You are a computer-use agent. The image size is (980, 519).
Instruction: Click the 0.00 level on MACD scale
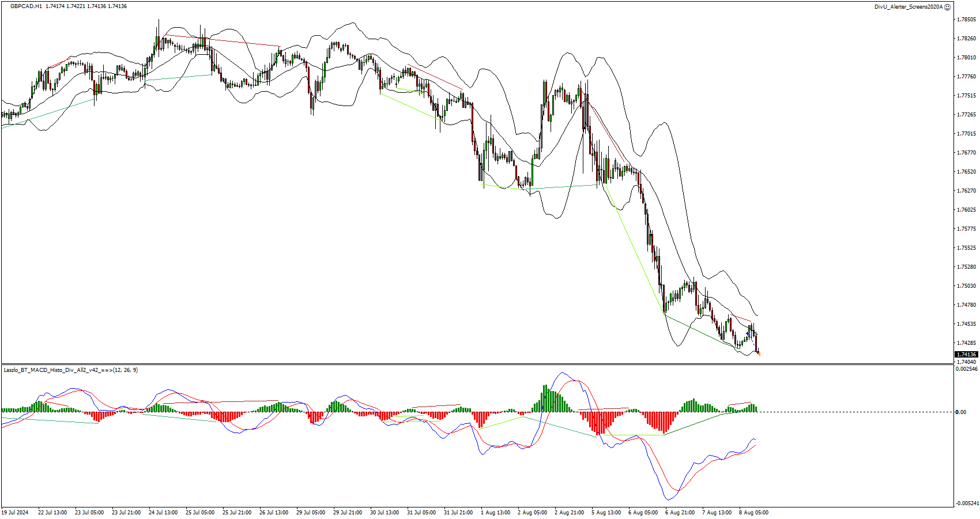pyautogui.click(x=961, y=412)
